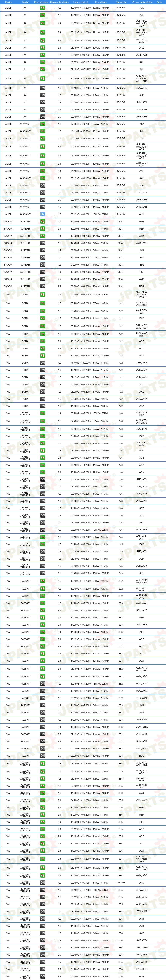Click petrol icon in Skoda Superb 2.0 AZM row
This screenshot has width=166, height=980.
(43, 229)
